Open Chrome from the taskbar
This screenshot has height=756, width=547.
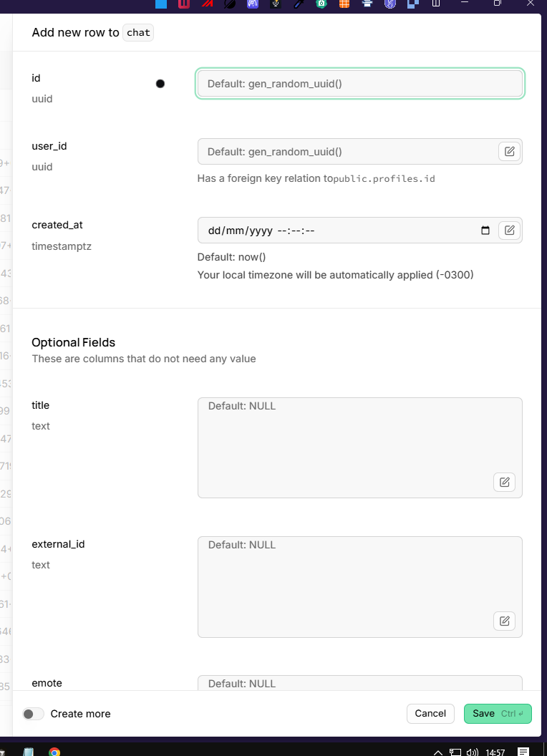tap(54, 752)
